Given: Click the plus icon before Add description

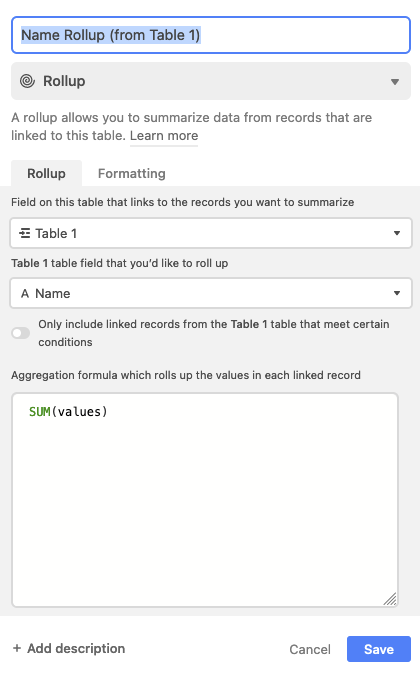Looking at the screenshot, I should tap(17, 648).
